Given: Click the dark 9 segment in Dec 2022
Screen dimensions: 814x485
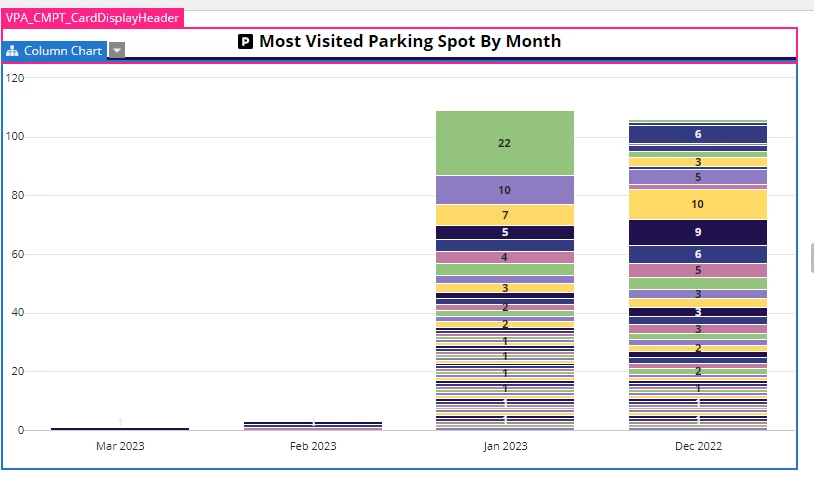Looking at the screenshot, I should (x=698, y=232).
